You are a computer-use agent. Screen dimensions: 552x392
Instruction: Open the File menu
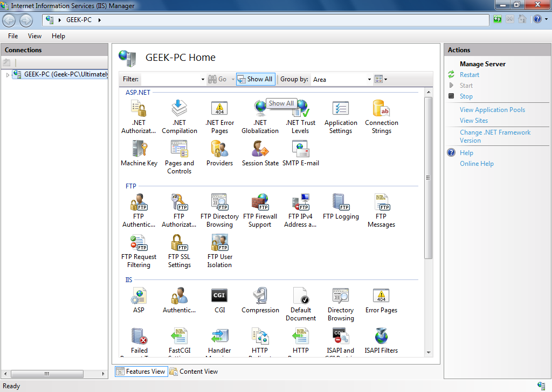[13, 36]
